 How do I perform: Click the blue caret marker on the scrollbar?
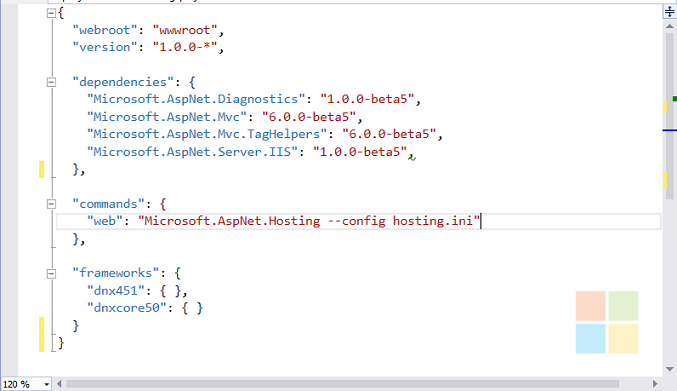click(670, 130)
